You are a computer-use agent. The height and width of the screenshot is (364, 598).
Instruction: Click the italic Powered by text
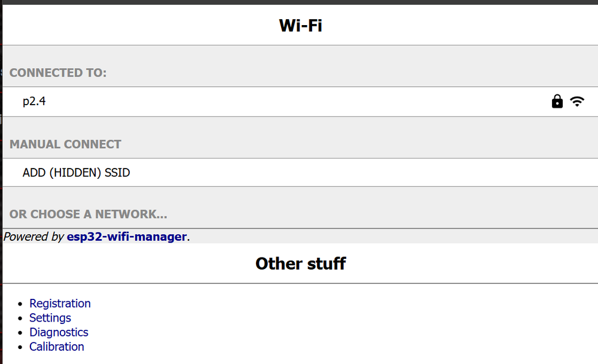coord(33,237)
